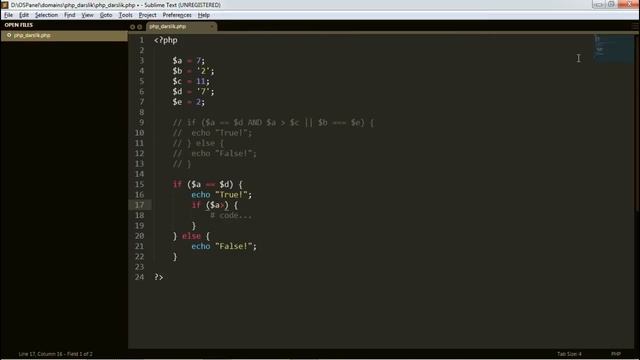Viewport: 640px width, 360px height.
Task: Open the Selection menu
Action: click(46, 15)
